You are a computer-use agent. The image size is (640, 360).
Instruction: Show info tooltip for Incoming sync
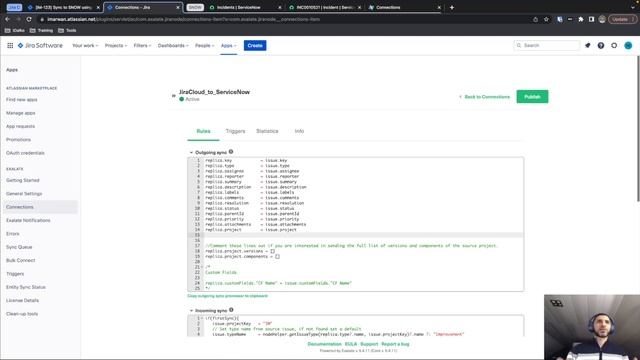coord(231,310)
